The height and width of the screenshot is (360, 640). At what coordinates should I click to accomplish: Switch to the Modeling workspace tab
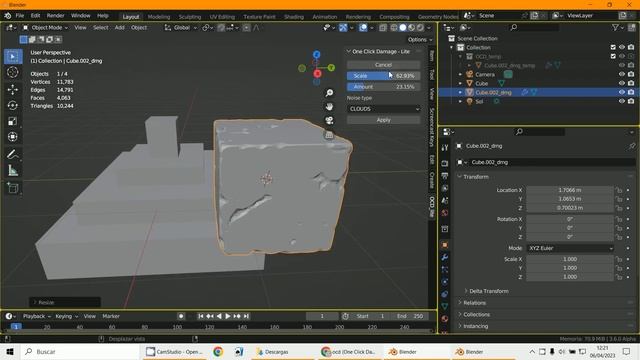(159, 17)
